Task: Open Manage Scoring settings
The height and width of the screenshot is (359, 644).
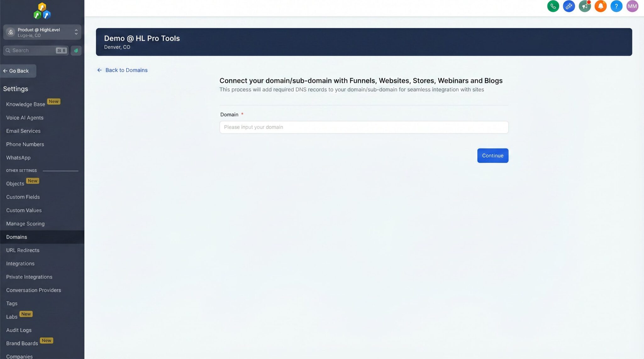Action: pyautogui.click(x=25, y=224)
